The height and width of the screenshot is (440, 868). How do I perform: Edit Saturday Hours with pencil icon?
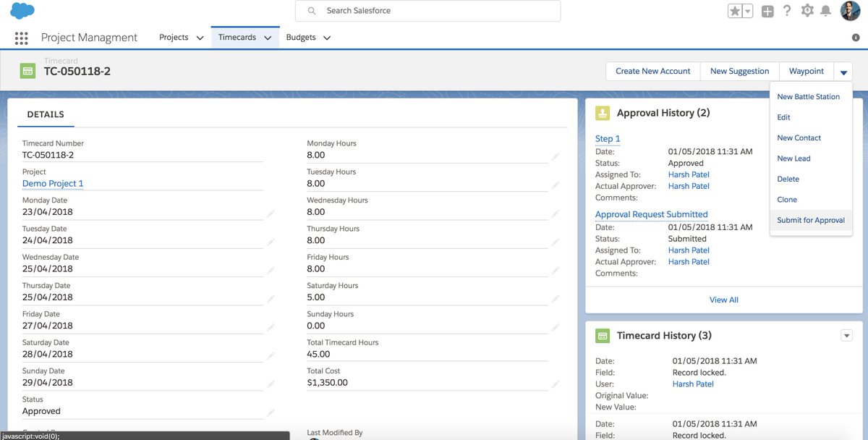click(556, 298)
